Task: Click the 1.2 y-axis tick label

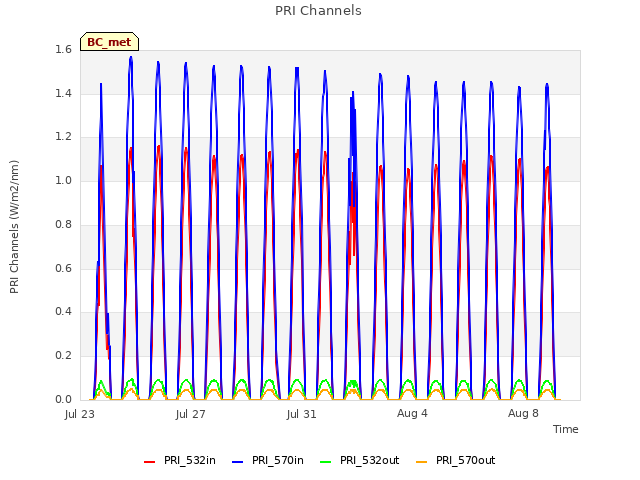Action: coord(63,137)
